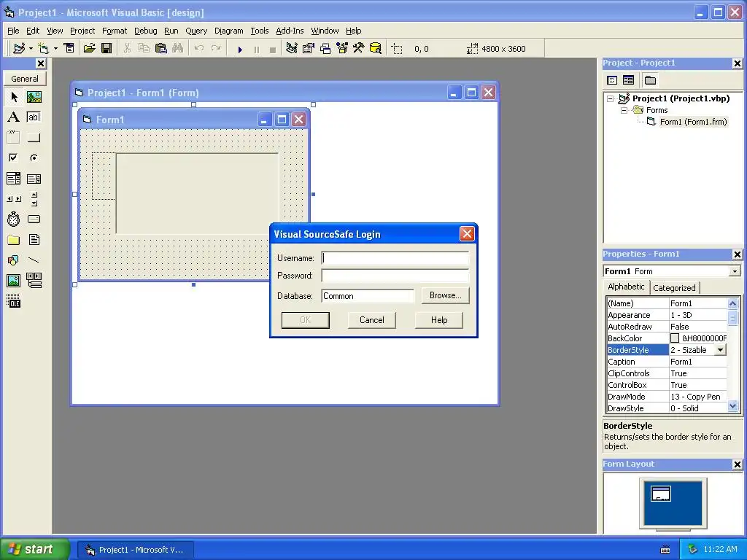Click the Add Form toolbar icon
This screenshot has height=560, width=747.
pos(43,48)
